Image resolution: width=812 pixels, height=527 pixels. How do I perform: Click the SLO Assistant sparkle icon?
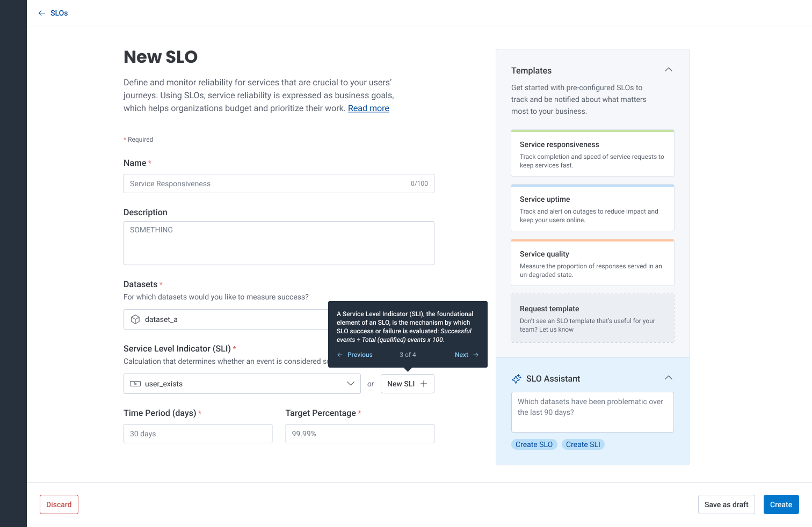[x=517, y=379]
